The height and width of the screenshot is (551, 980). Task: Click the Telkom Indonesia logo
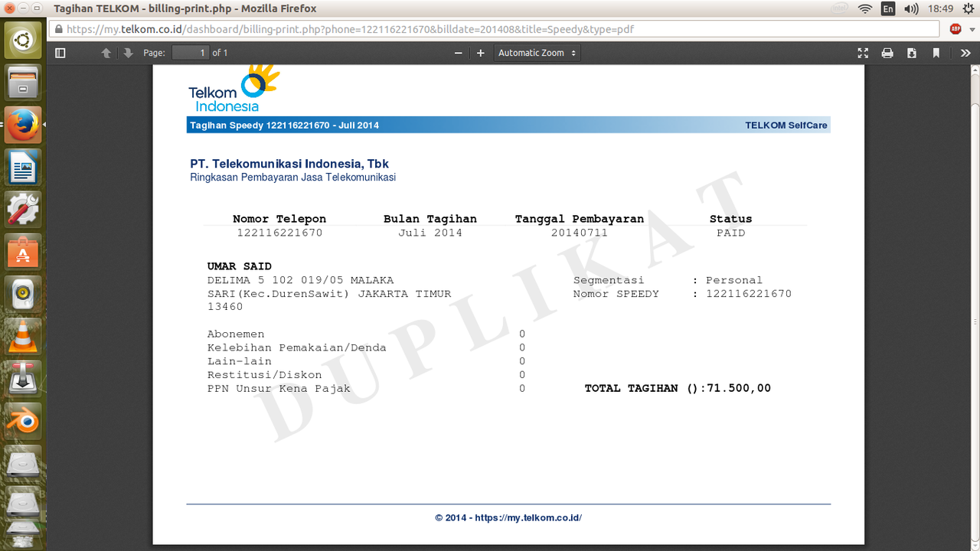[234, 89]
